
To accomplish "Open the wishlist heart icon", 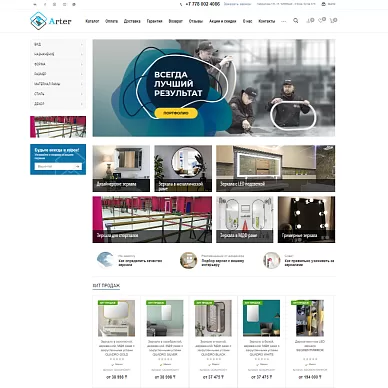I will point(322,21).
